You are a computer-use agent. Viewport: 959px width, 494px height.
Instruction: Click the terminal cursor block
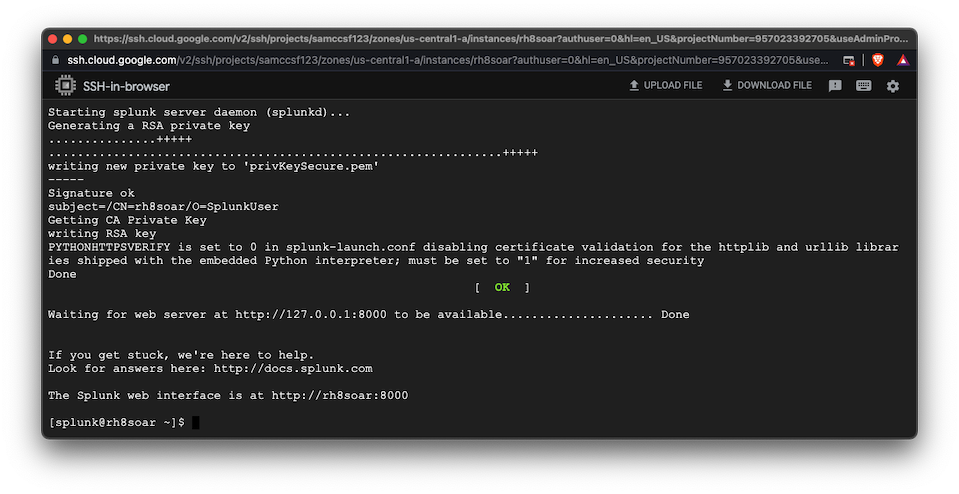[196, 422]
